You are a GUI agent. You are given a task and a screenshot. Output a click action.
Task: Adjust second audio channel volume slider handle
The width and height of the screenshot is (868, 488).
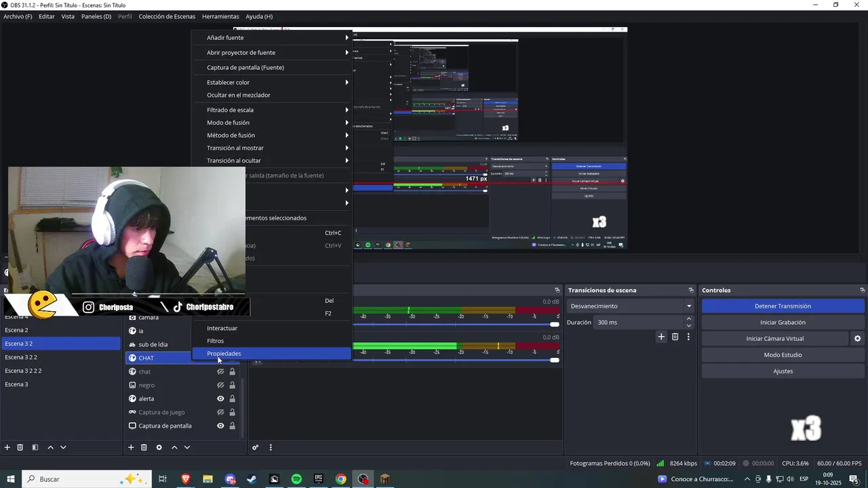click(x=555, y=360)
